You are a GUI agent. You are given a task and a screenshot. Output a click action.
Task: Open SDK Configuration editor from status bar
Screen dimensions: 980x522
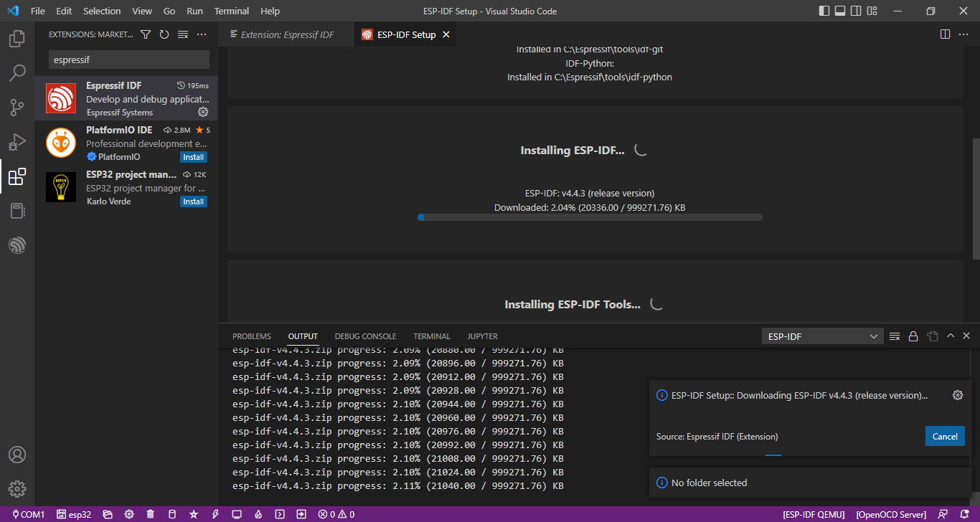coord(129,514)
